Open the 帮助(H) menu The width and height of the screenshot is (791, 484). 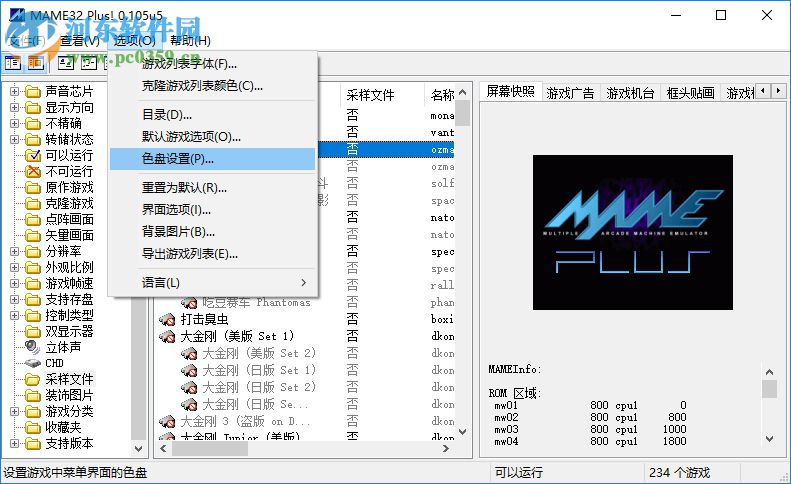pyautogui.click(x=190, y=41)
